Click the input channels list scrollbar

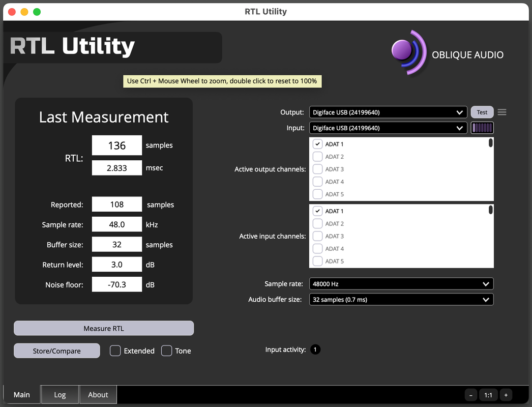[490, 210]
